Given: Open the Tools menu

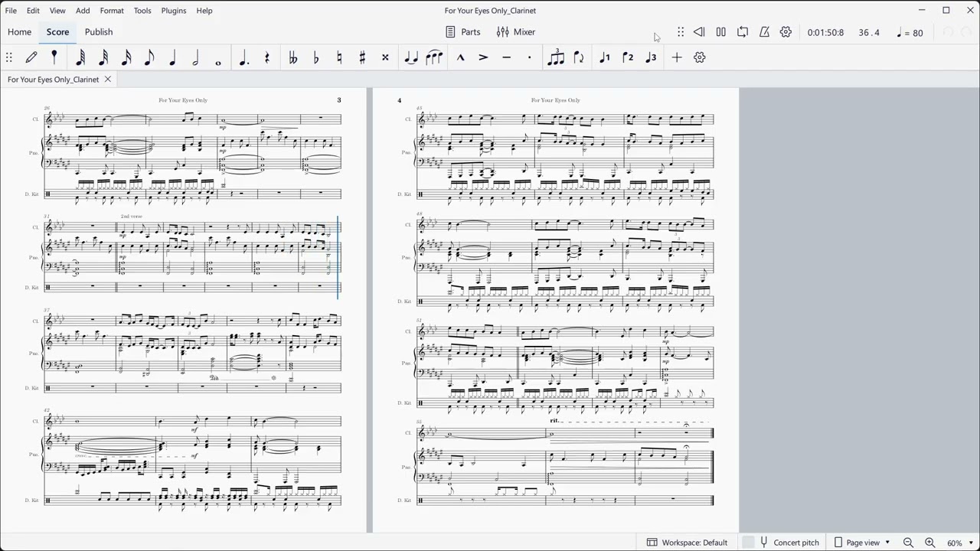Looking at the screenshot, I should coord(142,11).
